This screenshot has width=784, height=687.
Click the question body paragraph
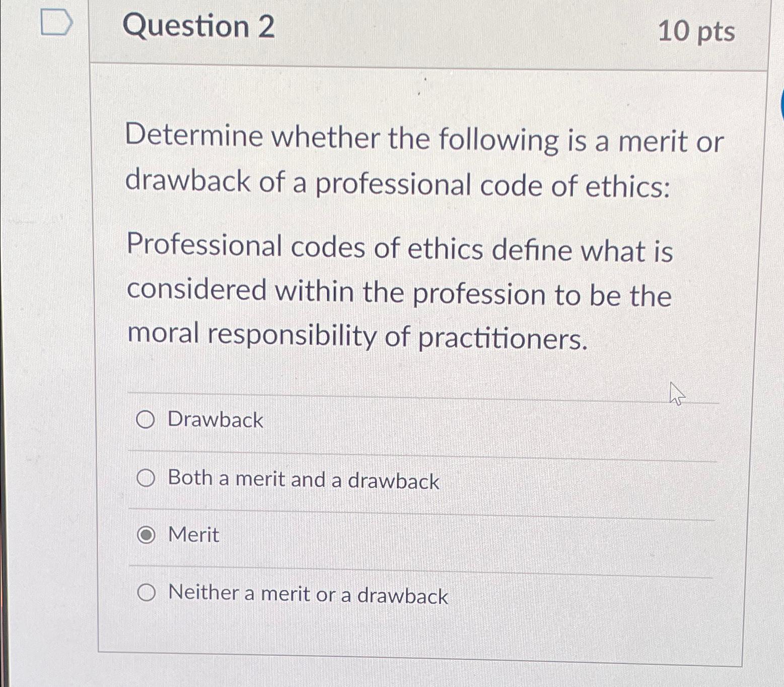click(398, 292)
